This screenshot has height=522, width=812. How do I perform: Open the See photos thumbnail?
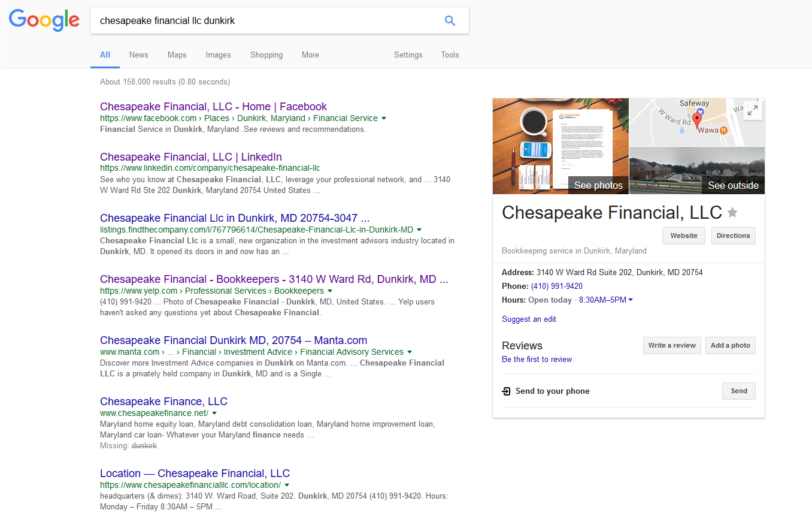point(560,146)
